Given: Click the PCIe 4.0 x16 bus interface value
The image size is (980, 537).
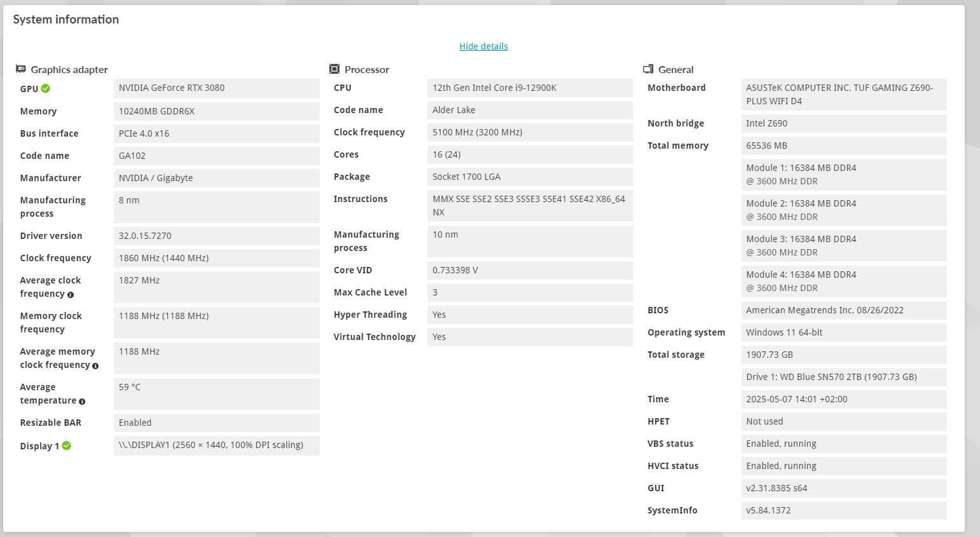Looking at the screenshot, I should click(x=216, y=133).
